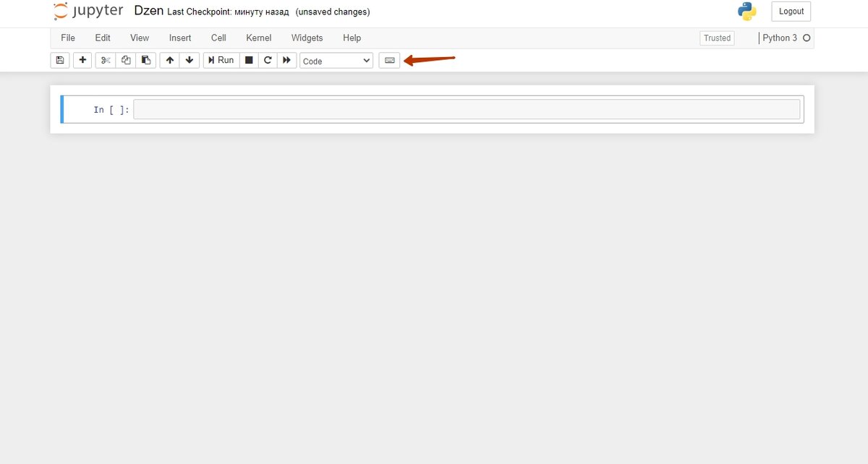Select the cell via In [ ] prompt
Image resolution: width=868 pixels, height=464 pixels.
click(111, 110)
